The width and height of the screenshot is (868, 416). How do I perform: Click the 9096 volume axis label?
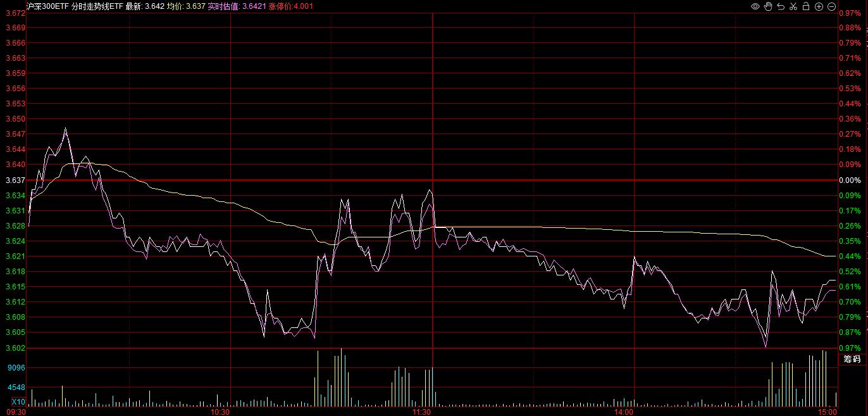[16, 367]
